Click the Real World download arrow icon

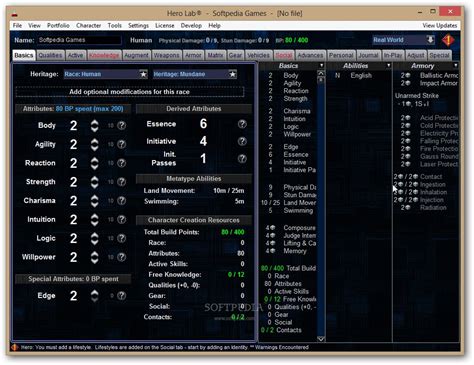(x=430, y=40)
